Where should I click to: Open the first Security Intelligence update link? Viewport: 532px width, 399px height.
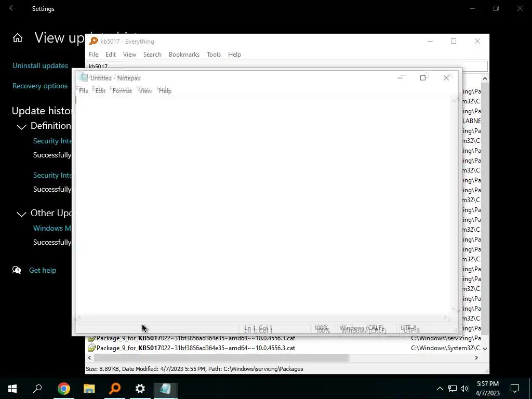click(x=52, y=141)
